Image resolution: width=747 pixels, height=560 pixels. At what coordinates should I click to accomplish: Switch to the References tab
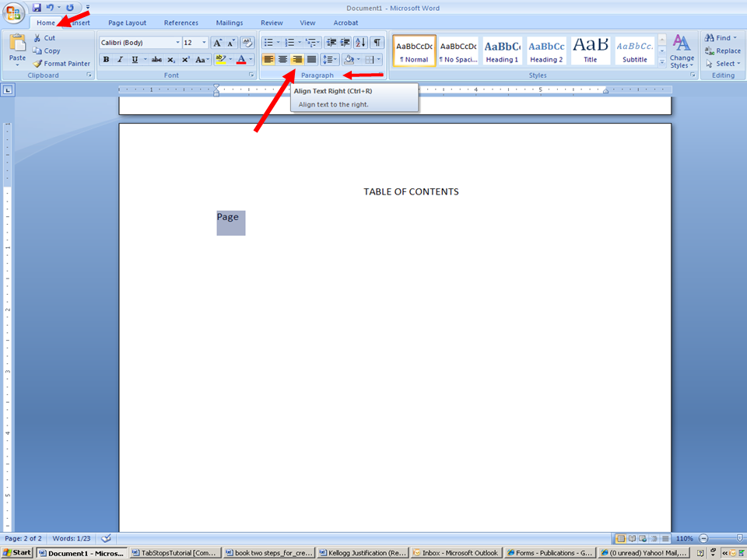(181, 23)
